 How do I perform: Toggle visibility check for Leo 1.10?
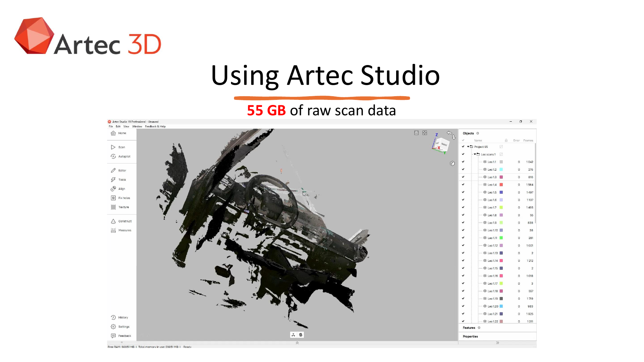pos(463,230)
